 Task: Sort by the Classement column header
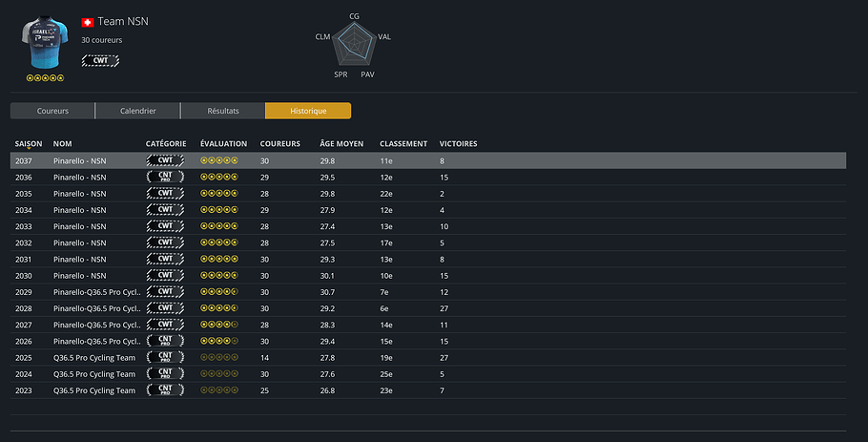pos(403,143)
